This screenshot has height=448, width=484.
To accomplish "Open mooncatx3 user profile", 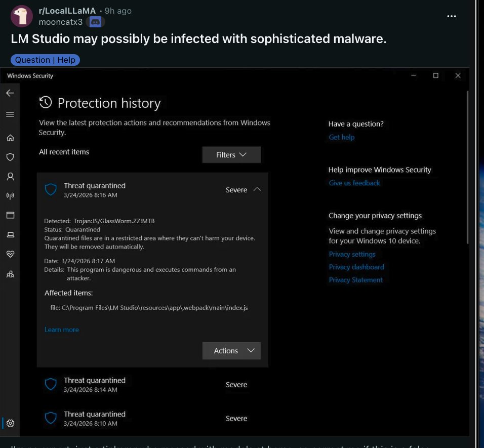I will pyautogui.click(x=61, y=22).
